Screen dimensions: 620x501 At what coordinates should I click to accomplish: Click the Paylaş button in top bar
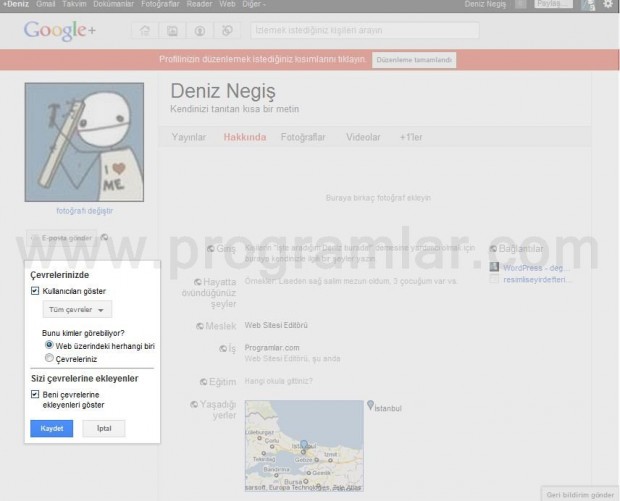(x=553, y=4)
